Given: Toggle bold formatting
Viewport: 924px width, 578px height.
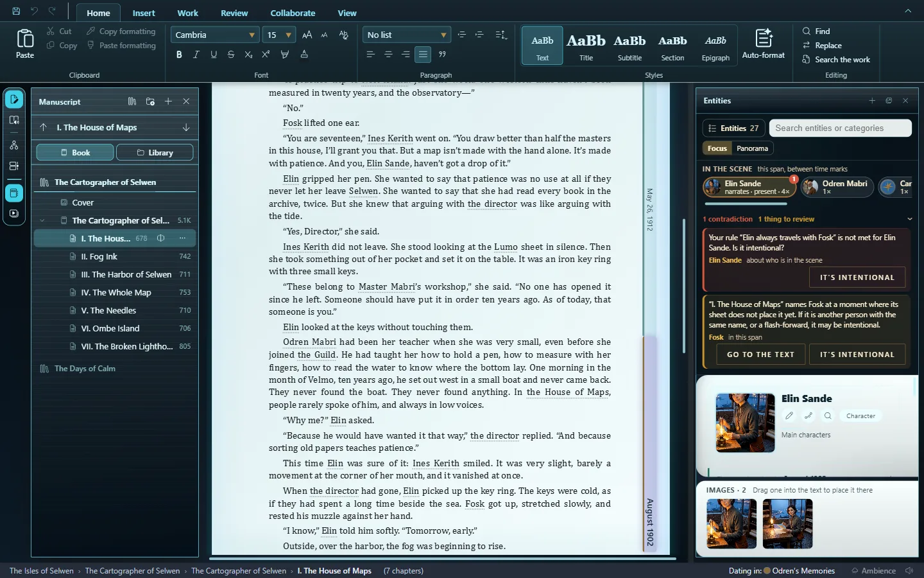Looking at the screenshot, I should point(179,55).
